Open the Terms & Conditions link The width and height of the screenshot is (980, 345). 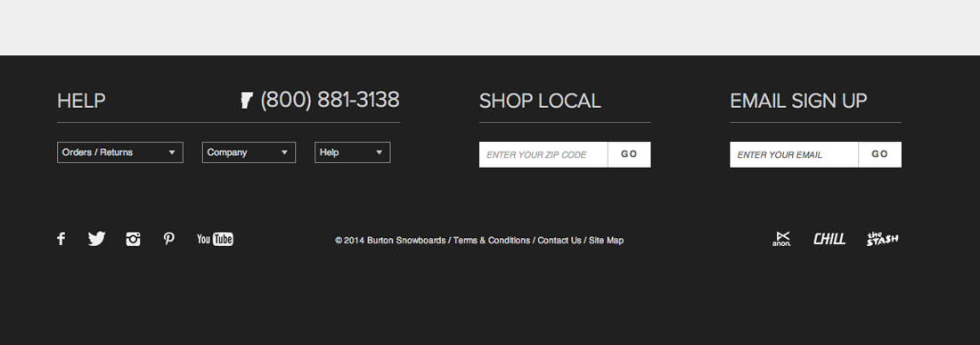coord(491,240)
